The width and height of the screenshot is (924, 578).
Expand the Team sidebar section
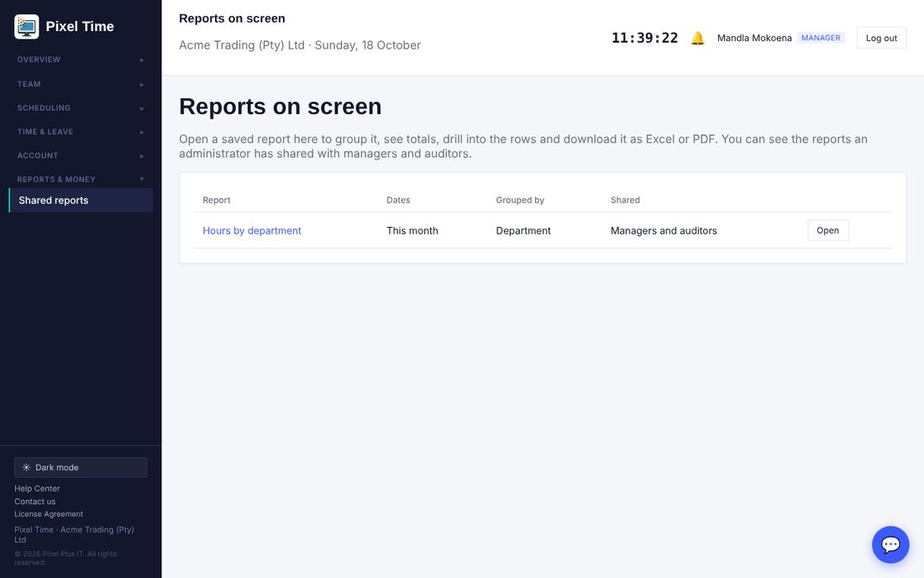click(x=81, y=84)
